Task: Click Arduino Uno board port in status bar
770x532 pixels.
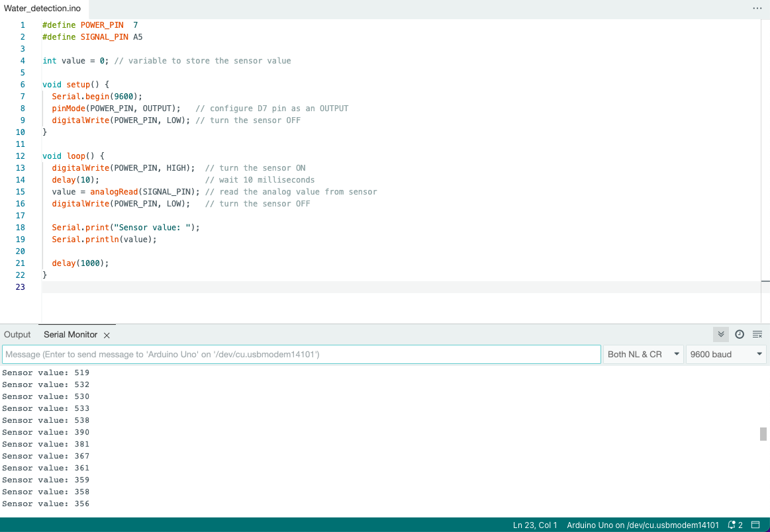Action: pyautogui.click(x=643, y=525)
